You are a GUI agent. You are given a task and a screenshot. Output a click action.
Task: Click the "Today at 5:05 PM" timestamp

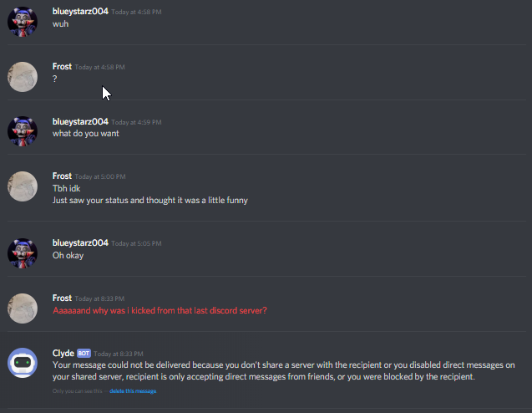pyautogui.click(x=136, y=243)
